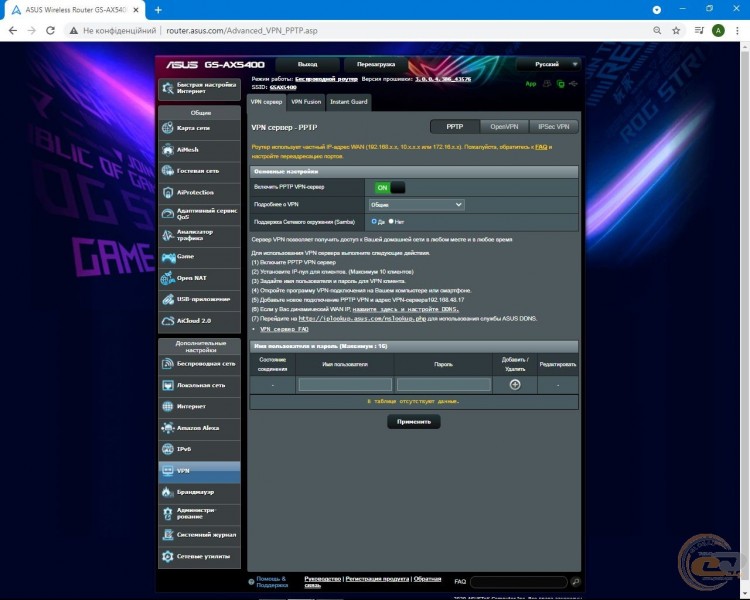
Task: Open the Network Map (Карта сети) icon
Action: pos(167,128)
